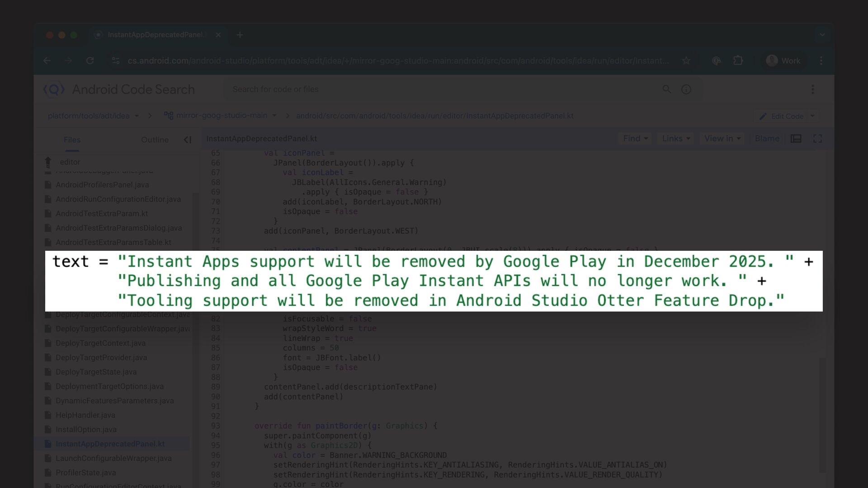The height and width of the screenshot is (488, 868).
Task: Open the search help info icon
Action: pos(686,89)
